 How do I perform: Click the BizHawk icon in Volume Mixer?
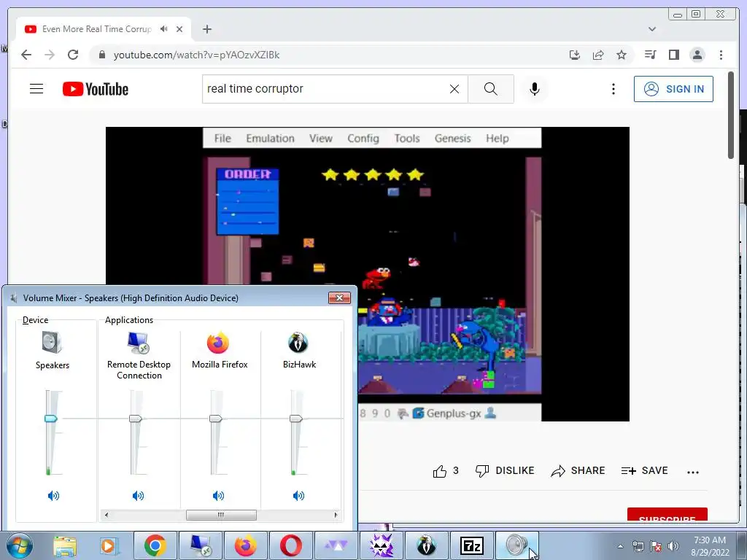coord(298,343)
